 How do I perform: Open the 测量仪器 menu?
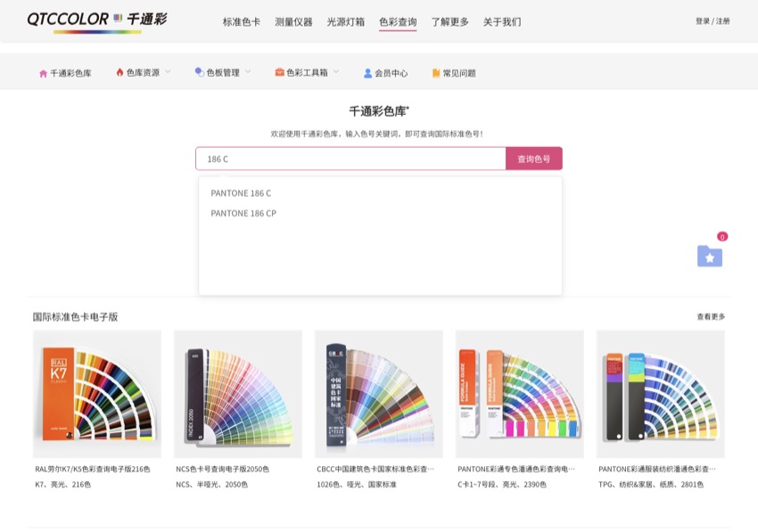(x=293, y=21)
